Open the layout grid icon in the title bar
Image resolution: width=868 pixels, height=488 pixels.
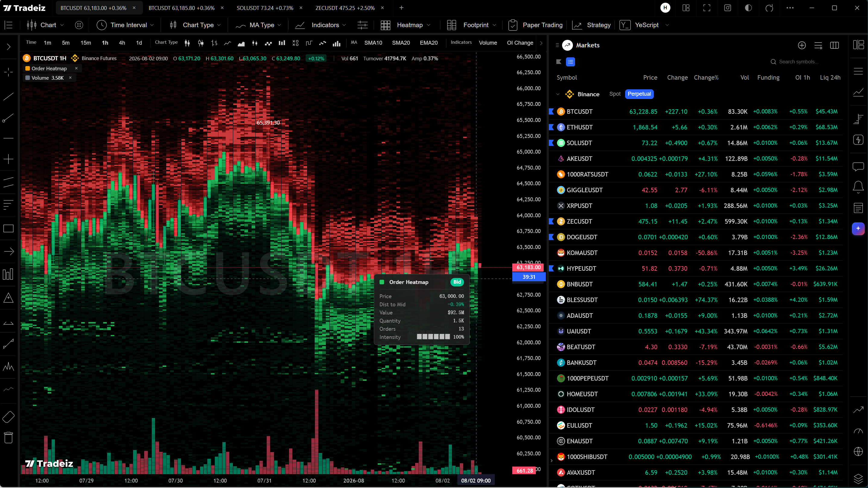click(x=686, y=8)
